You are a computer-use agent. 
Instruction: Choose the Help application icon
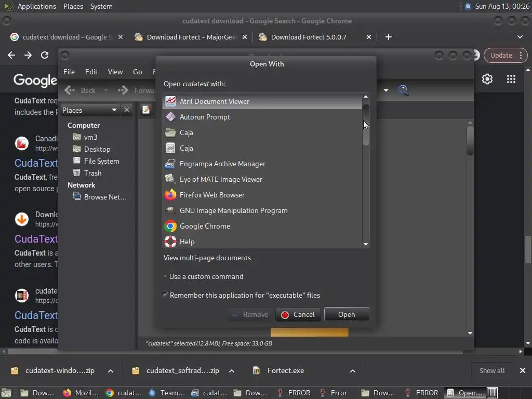170,242
